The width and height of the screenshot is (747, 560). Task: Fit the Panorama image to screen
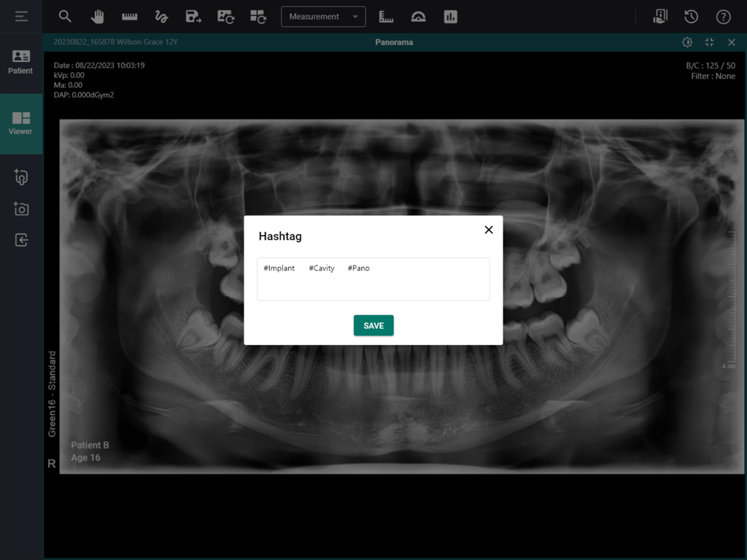tap(709, 42)
